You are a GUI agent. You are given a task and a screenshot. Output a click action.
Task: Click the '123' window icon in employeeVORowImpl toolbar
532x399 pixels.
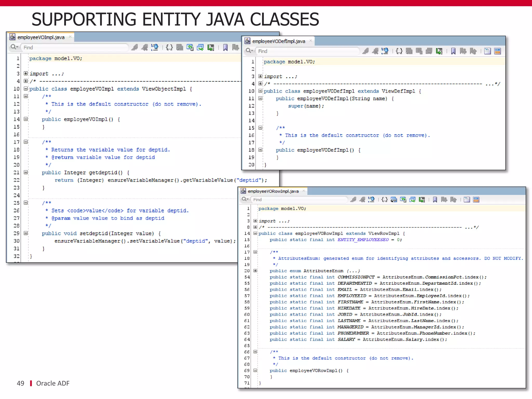coord(394,199)
